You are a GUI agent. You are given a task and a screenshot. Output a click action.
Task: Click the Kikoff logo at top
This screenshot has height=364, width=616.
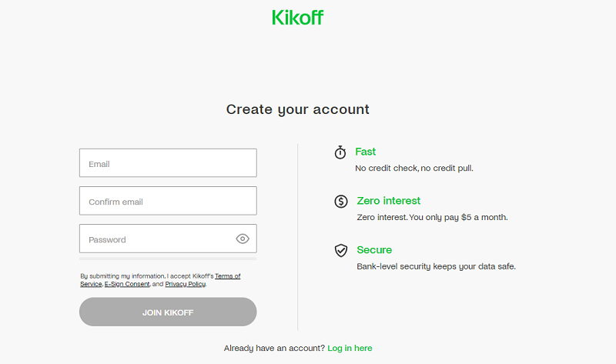click(x=297, y=18)
